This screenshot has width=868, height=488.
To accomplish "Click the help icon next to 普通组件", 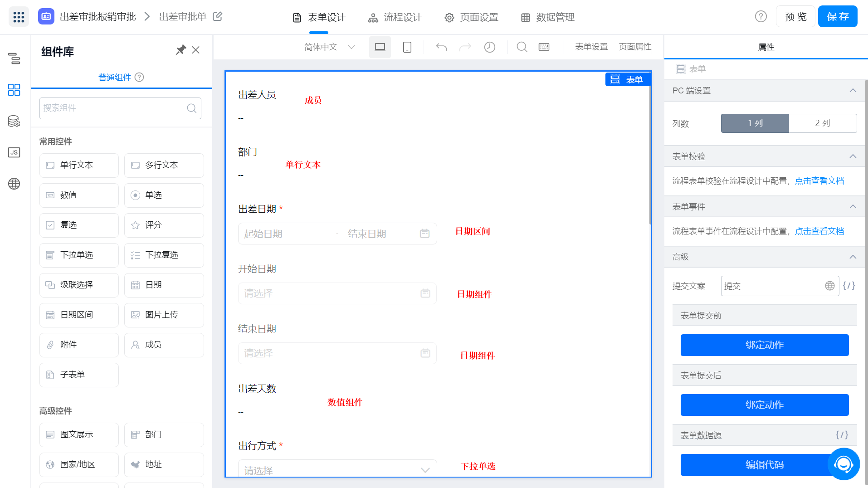I will click(x=140, y=77).
